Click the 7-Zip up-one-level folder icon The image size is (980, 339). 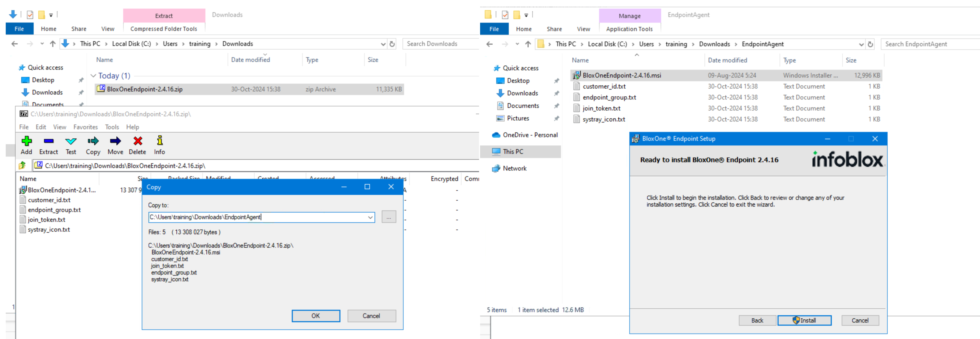pyautogui.click(x=22, y=165)
